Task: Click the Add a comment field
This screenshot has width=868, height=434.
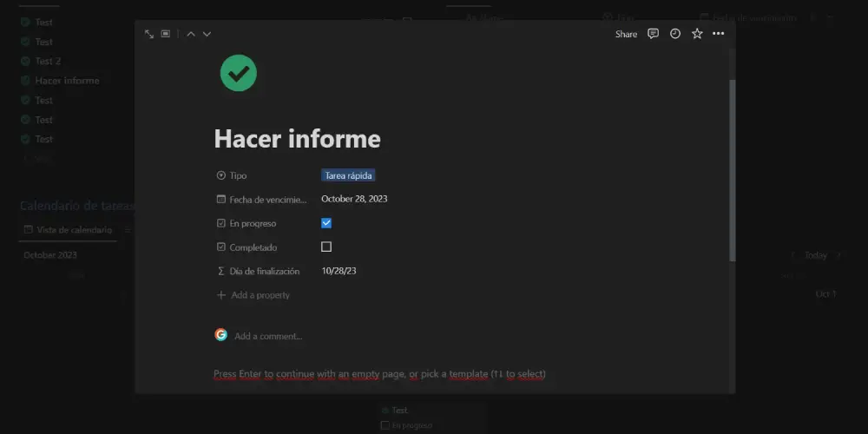Action: click(268, 336)
